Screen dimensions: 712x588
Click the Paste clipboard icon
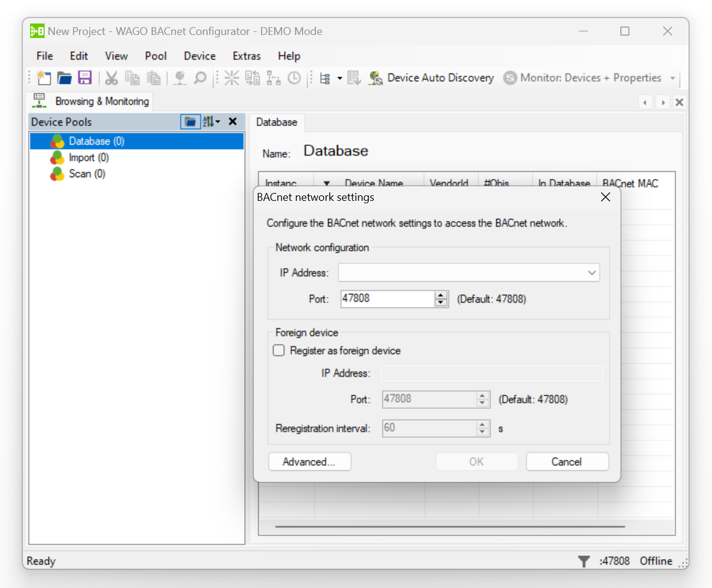tap(154, 78)
